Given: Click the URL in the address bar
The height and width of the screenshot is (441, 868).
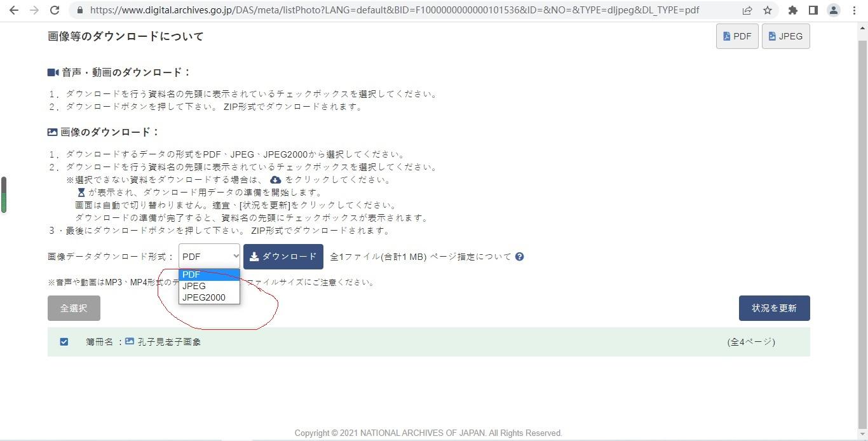Looking at the screenshot, I should click(394, 10).
